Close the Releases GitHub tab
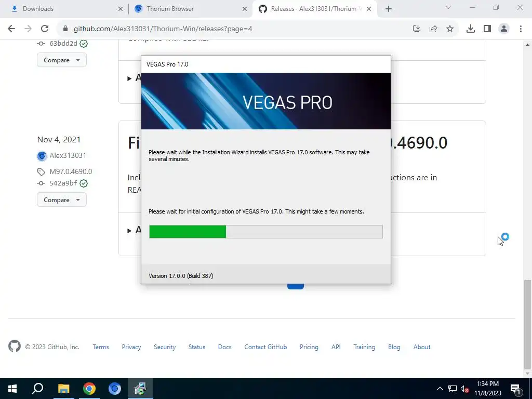Viewport: 532px width, 399px height. click(x=369, y=9)
